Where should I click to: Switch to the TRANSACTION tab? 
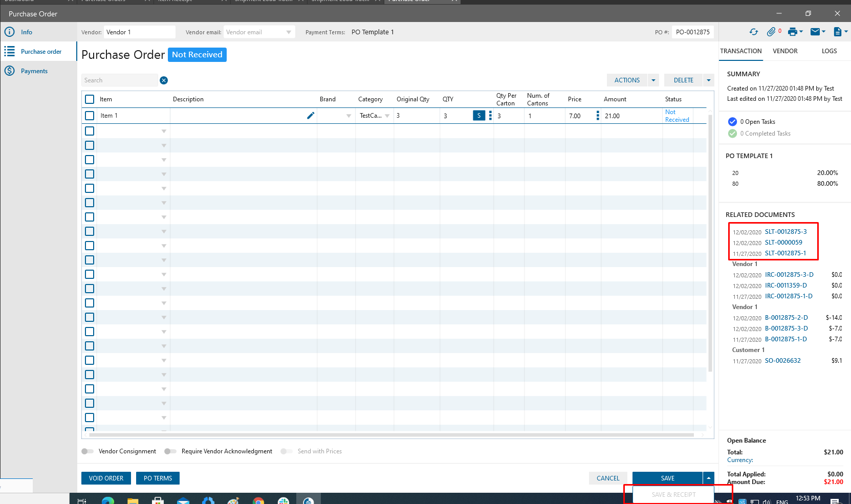click(x=741, y=51)
